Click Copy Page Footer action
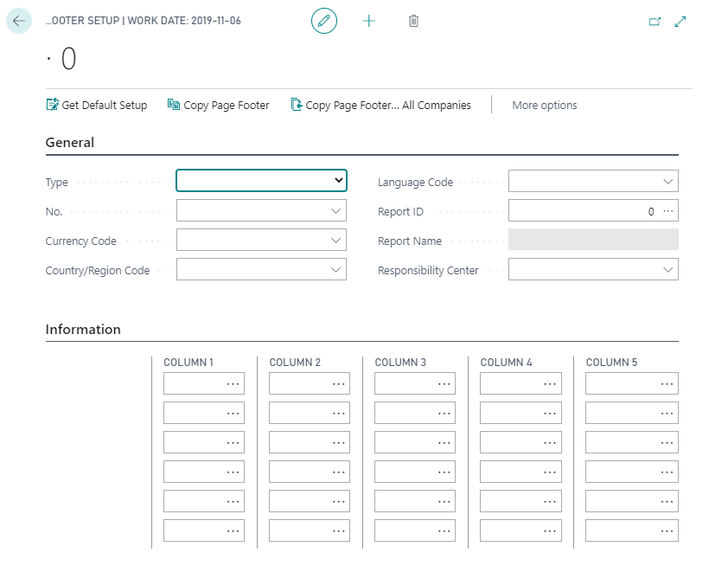The width and height of the screenshot is (728, 572). [218, 105]
